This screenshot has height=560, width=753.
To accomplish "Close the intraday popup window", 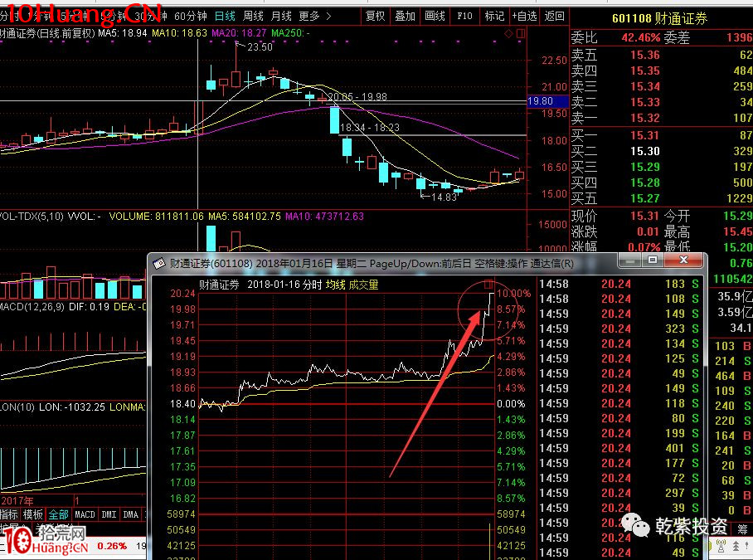I will tap(683, 261).
